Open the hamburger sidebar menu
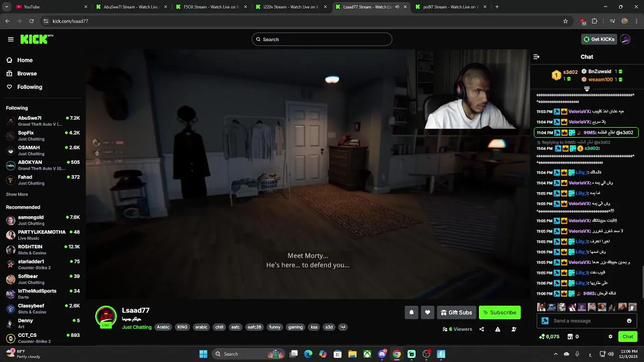This screenshot has width=644, height=362. [x=11, y=39]
